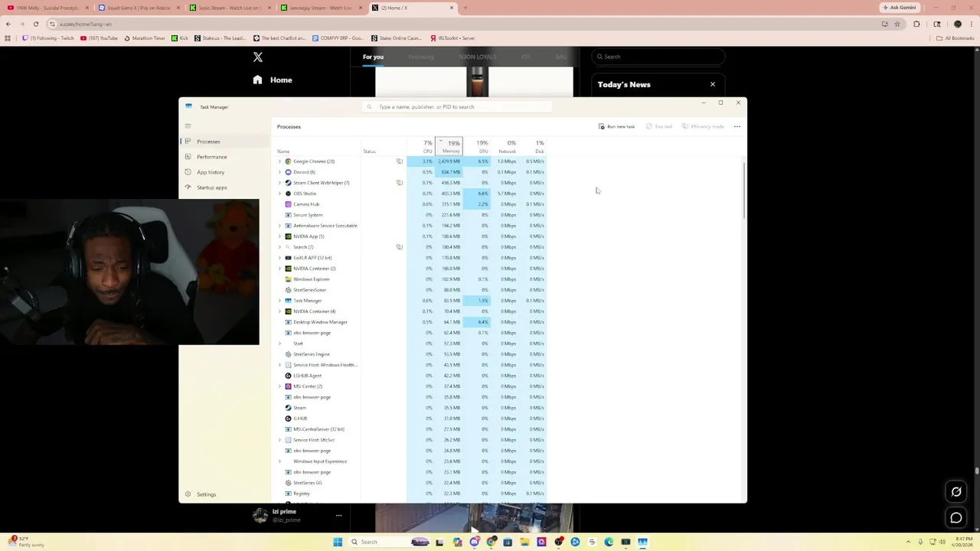
Task: Sort by the Status column header
Action: [x=383, y=147]
